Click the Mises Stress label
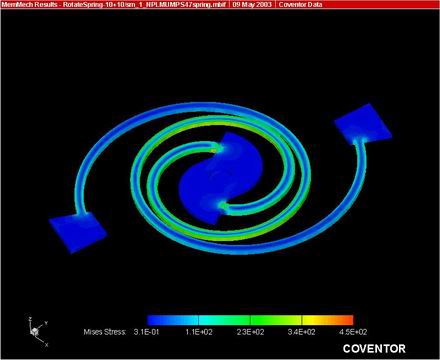The width and height of the screenshot is (440, 360). pyautogui.click(x=105, y=332)
